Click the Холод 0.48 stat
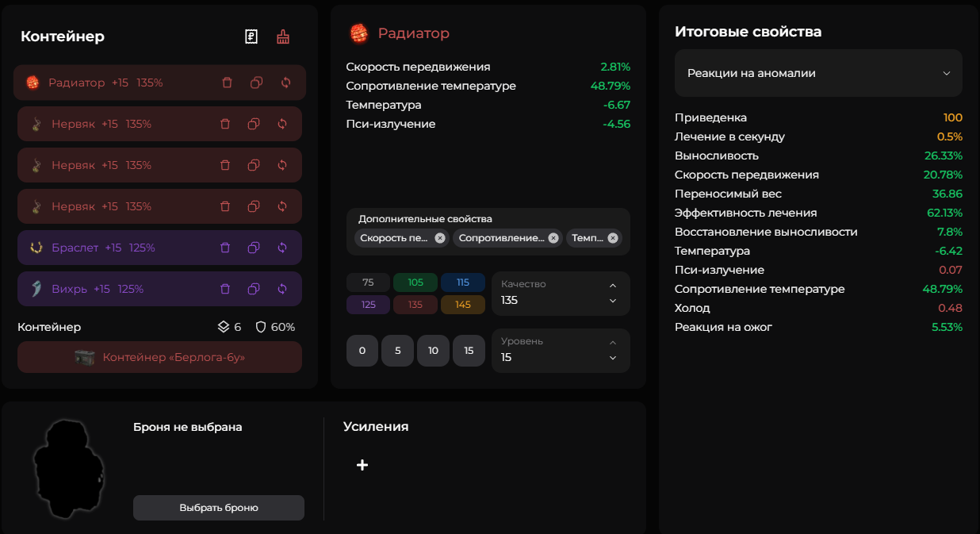This screenshot has width=980, height=534. click(x=818, y=308)
